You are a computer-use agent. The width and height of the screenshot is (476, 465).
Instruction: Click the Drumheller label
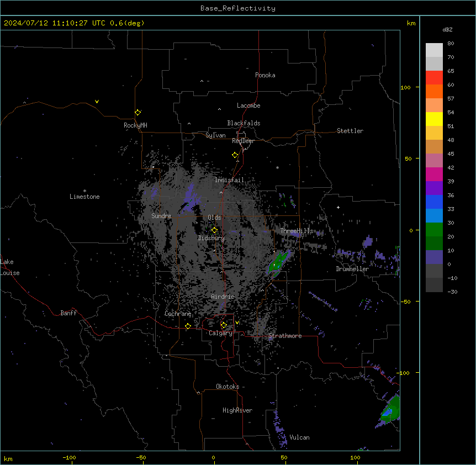tap(352, 269)
